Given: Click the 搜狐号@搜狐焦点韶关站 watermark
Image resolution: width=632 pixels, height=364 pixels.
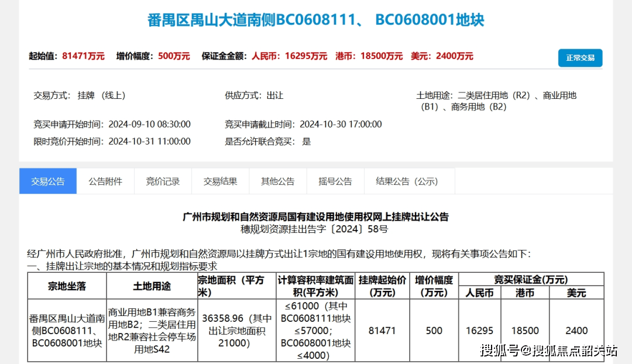Looking at the screenshot, I should (x=548, y=351).
